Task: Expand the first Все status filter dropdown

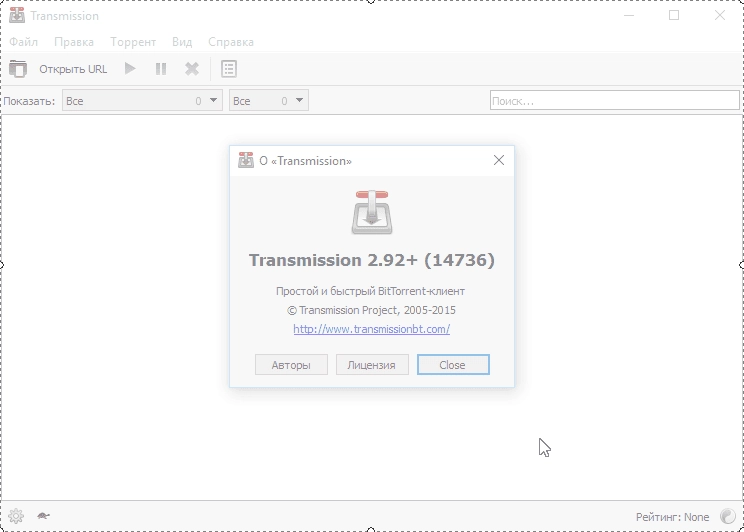Action: point(142,101)
